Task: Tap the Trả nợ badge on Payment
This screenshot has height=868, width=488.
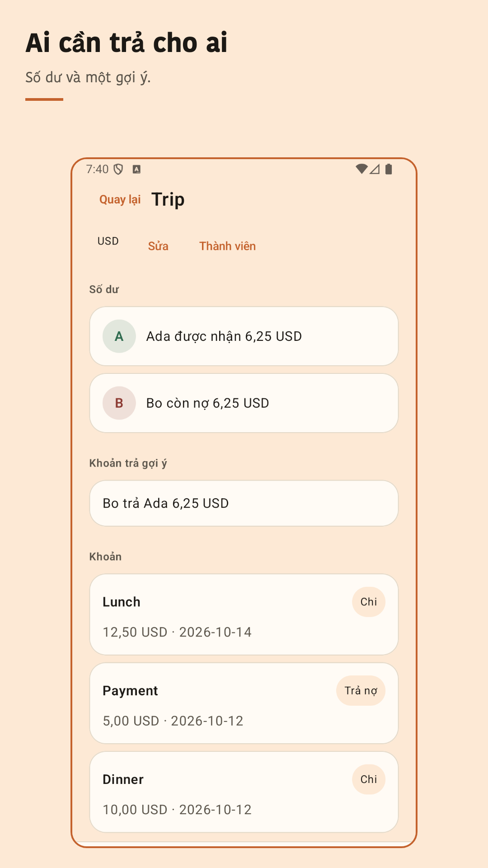Action: click(x=361, y=690)
